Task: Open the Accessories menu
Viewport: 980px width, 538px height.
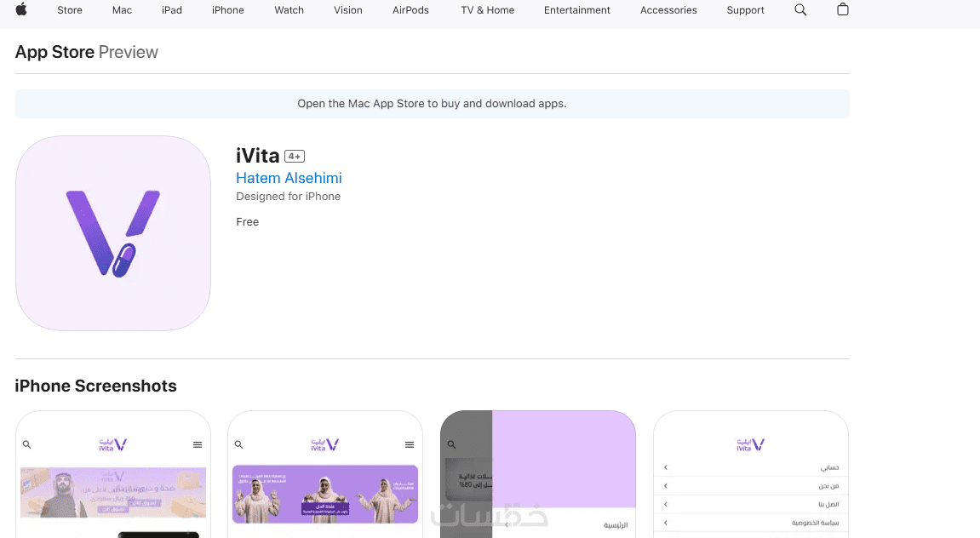Action: (668, 10)
